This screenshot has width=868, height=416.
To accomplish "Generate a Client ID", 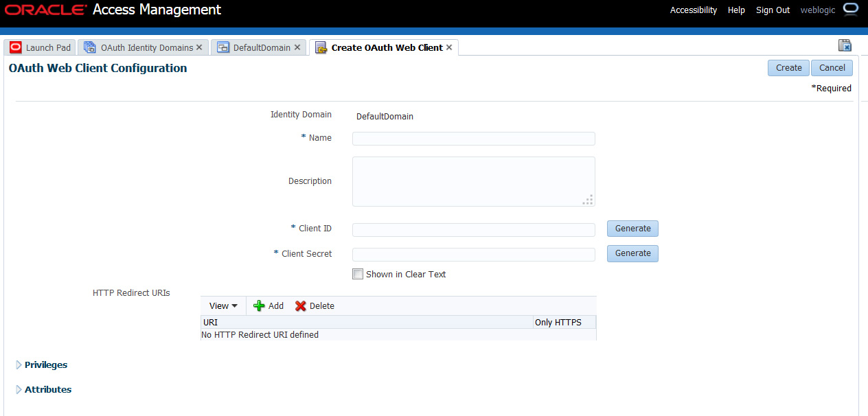I will click(x=632, y=229).
